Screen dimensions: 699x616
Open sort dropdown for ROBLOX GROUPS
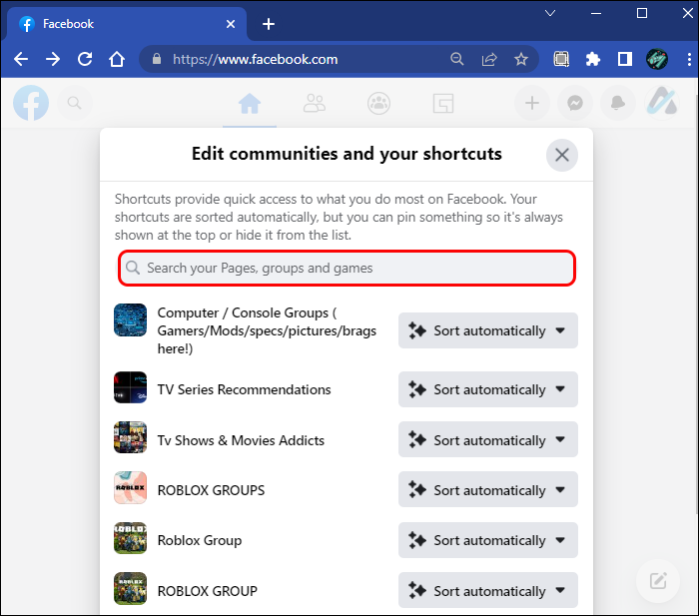pyautogui.click(x=488, y=490)
